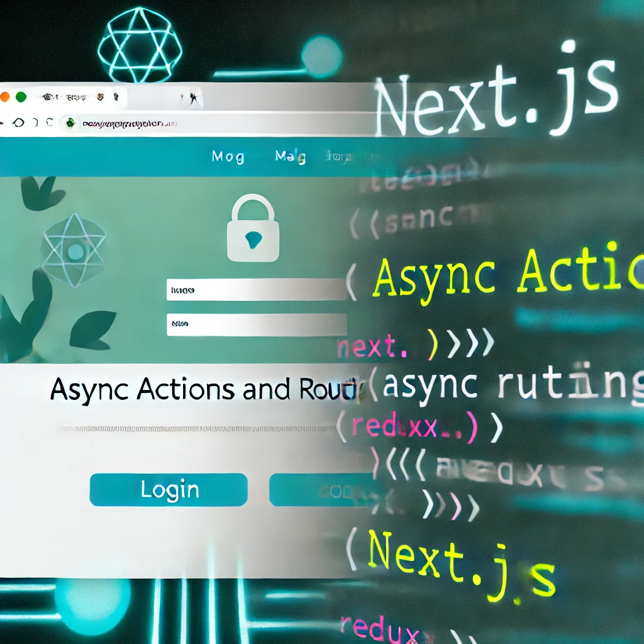The height and width of the screenshot is (644, 644).
Task: Click inside the browser address bar
Action: pyautogui.click(x=126, y=123)
